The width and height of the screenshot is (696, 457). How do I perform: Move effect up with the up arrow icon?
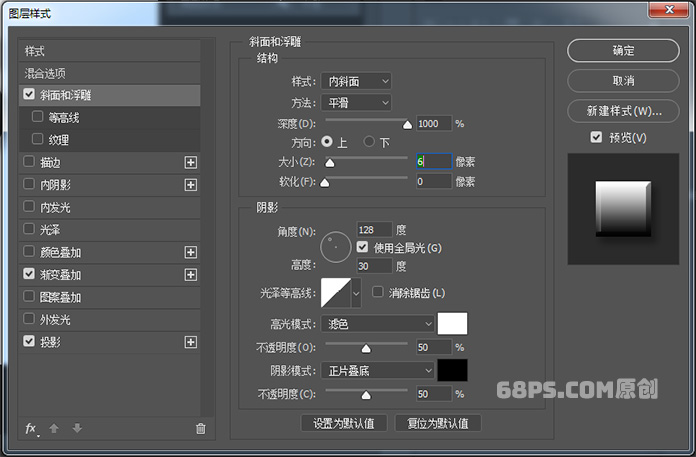54,428
